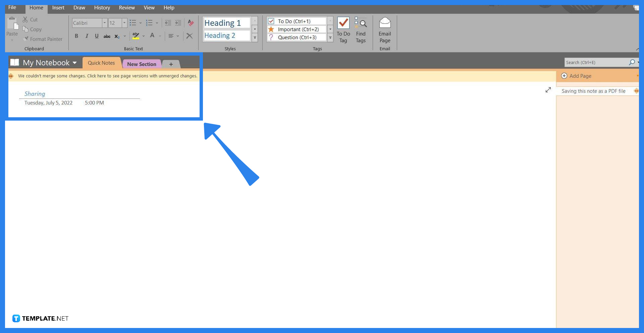This screenshot has width=644, height=333.
Task: Select the Cut icon
Action: click(25, 19)
